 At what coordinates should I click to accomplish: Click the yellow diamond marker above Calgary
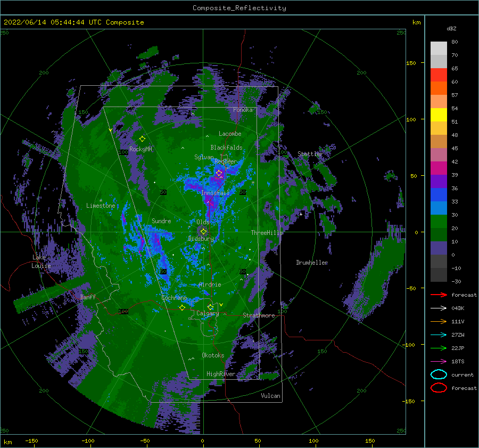click(210, 307)
